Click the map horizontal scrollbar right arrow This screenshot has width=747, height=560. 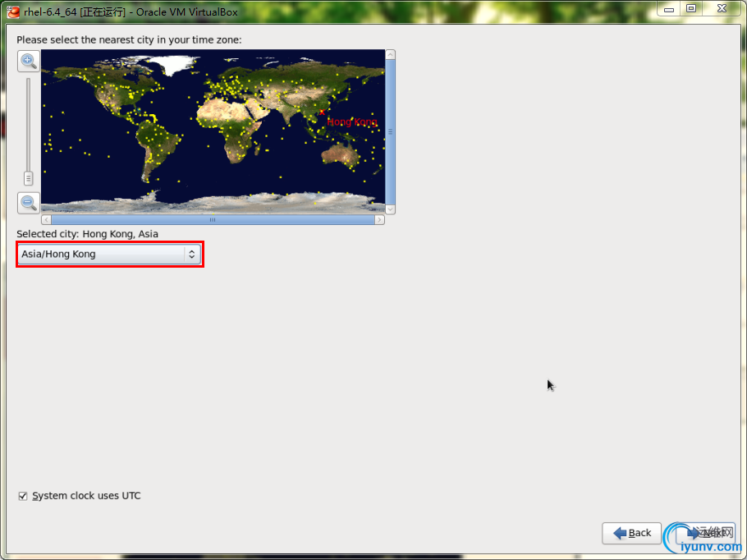(x=379, y=220)
